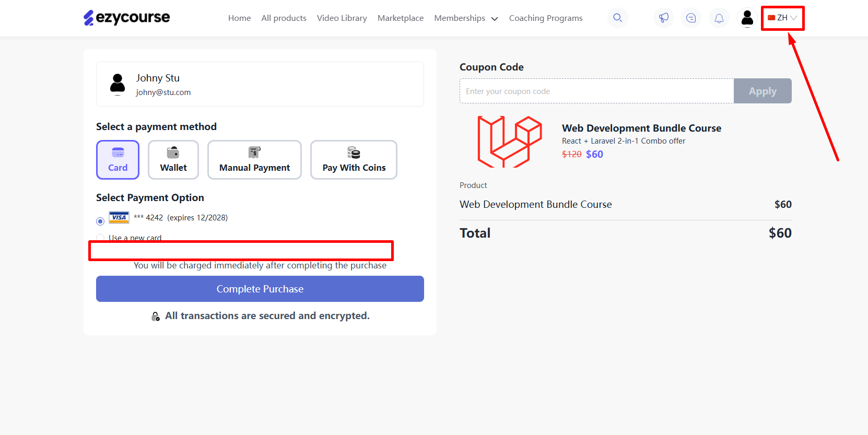Select Manual Payment method
Screen dimensions: 868x435
[254, 160]
